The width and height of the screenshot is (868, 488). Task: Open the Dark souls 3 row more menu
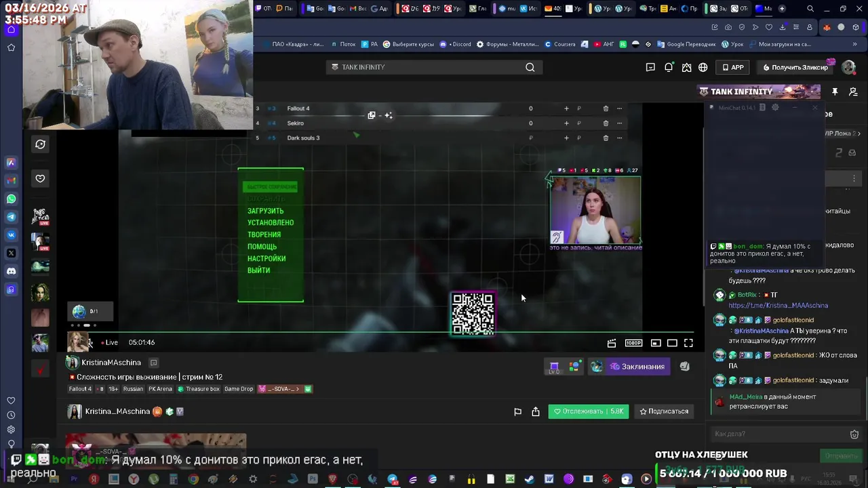[x=619, y=138]
